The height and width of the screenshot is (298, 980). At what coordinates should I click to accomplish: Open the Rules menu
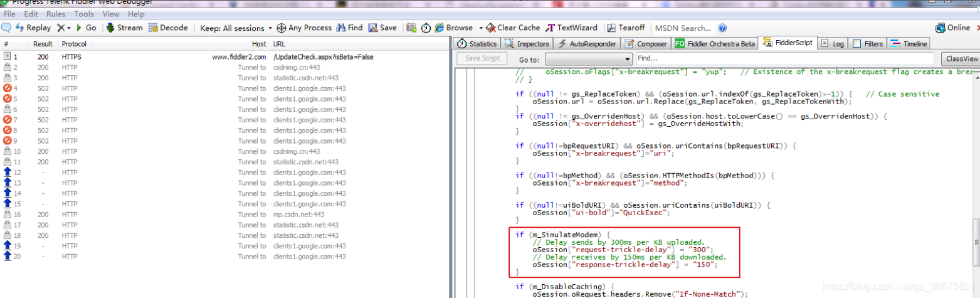click(56, 14)
